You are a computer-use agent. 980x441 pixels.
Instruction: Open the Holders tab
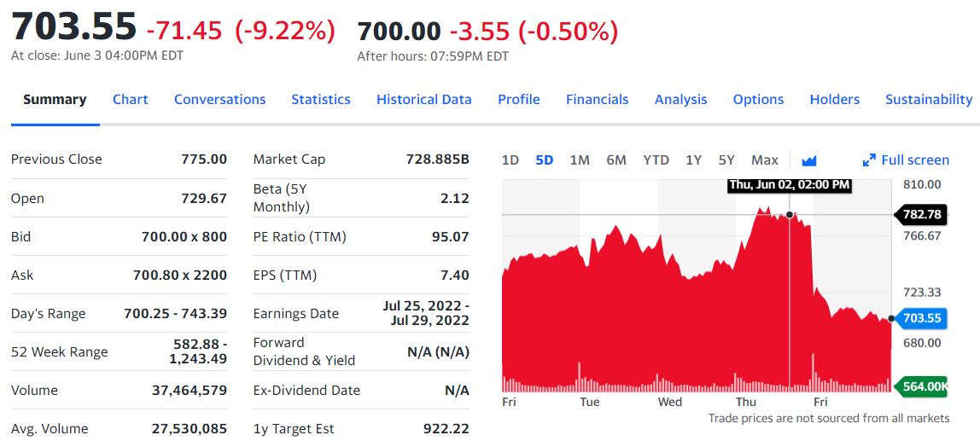point(834,100)
